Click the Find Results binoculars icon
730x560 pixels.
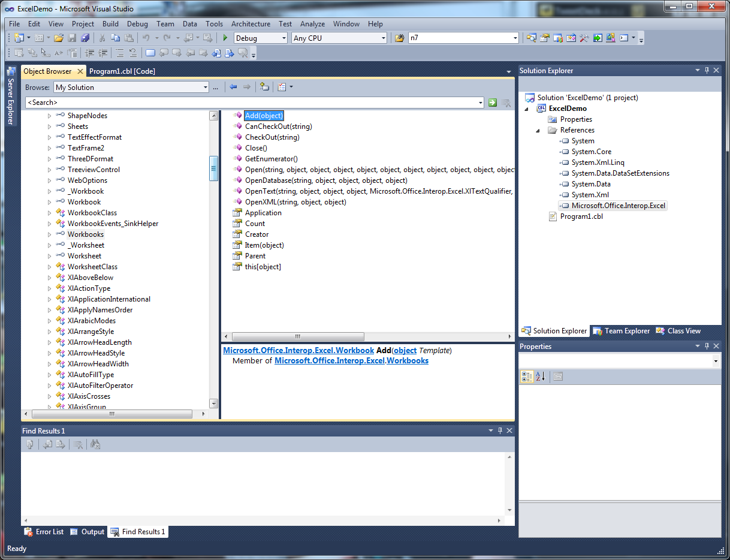95,444
